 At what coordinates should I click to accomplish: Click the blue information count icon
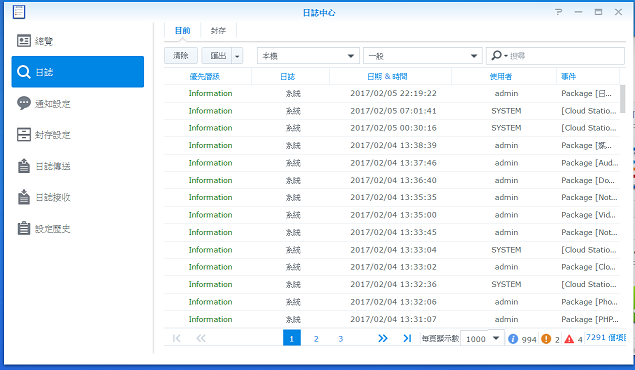[513, 338]
